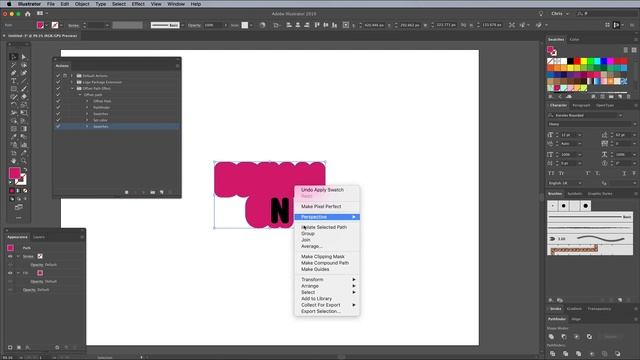The height and width of the screenshot is (360, 640).
Task: Click the Home icon in the title bar
Action: click(27, 13)
